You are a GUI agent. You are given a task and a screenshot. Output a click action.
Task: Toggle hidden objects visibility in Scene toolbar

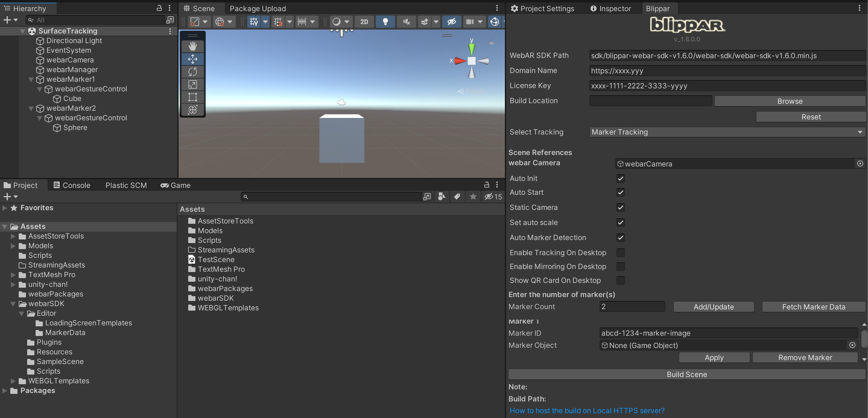pyautogui.click(x=451, y=22)
